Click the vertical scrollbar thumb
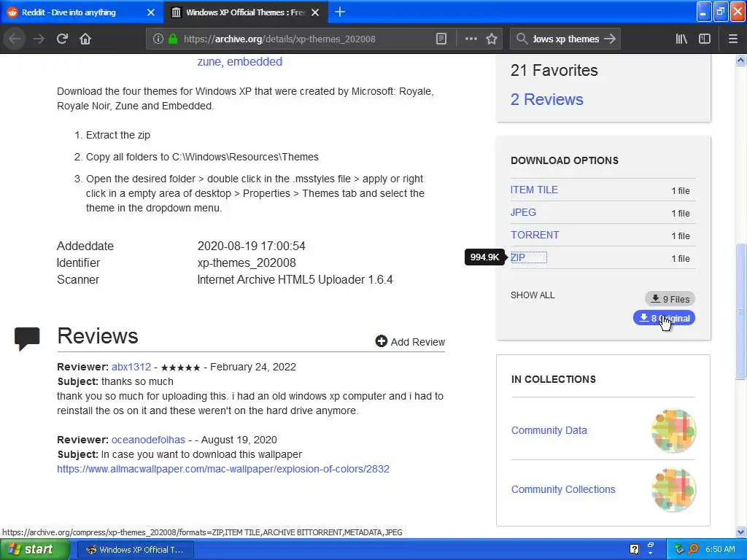The height and width of the screenshot is (560, 747). point(740,311)
